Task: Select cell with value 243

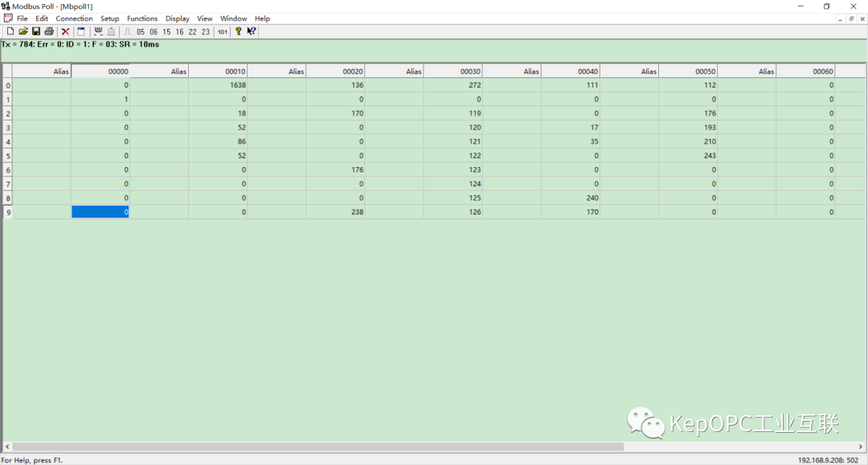Action: pos(688,155)
